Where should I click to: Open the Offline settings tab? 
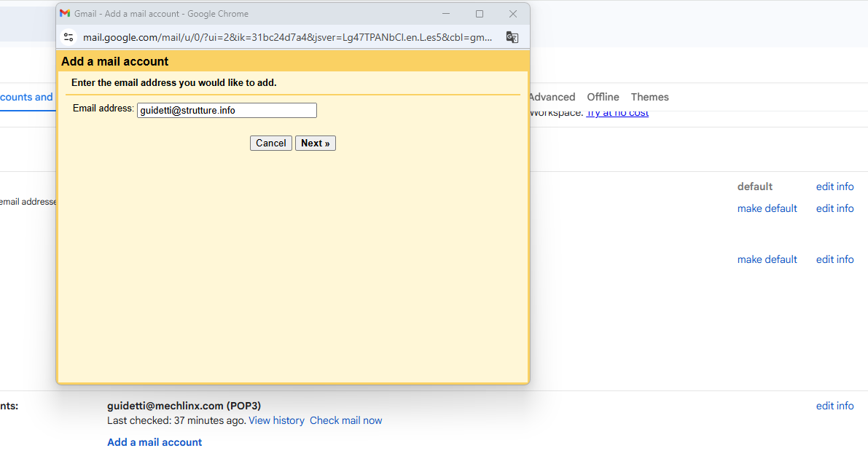(603, 97)
